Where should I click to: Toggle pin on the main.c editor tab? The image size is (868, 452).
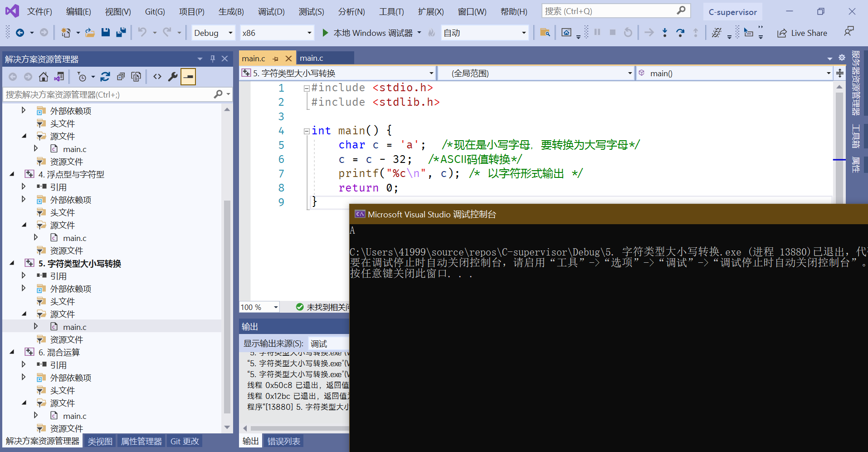point(275,59)
